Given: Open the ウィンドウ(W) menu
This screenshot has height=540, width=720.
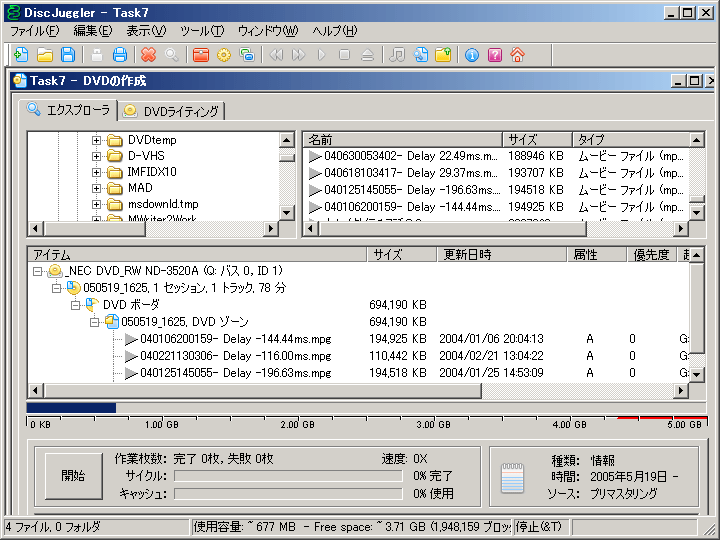Looking at the screenshot, I should (x=268, y=31).
